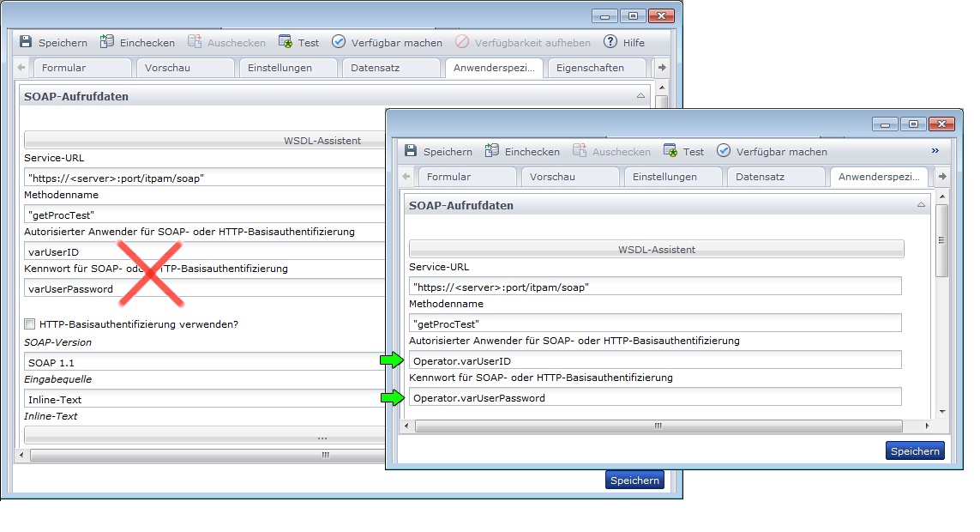Click Verfügbarkeit aufheben icon in back window
The width and height of the screenshot is (980, 532).
[x=462, y=41]
